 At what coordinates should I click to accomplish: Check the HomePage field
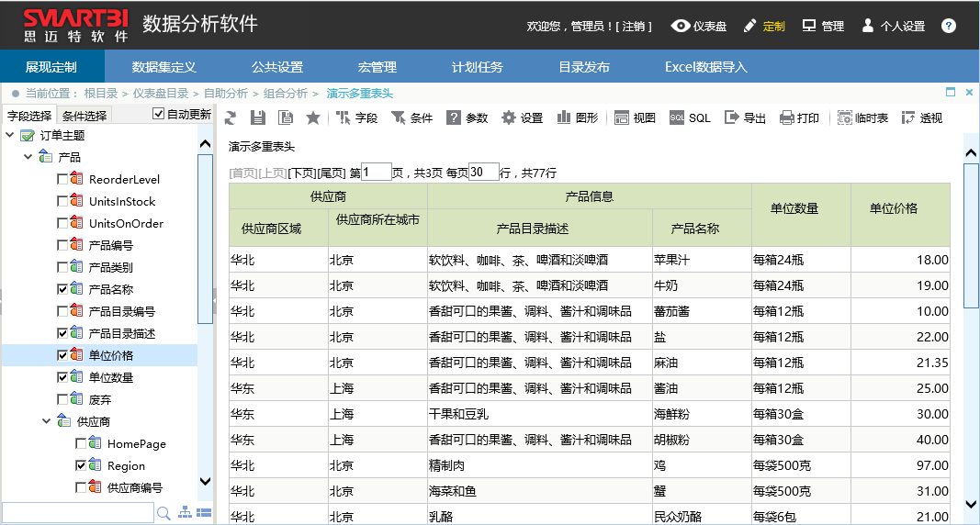(x=81, y=444)
